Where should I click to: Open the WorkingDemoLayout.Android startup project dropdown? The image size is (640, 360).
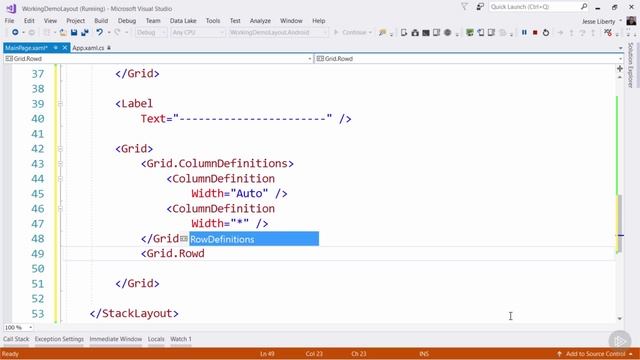click(278, 32)
